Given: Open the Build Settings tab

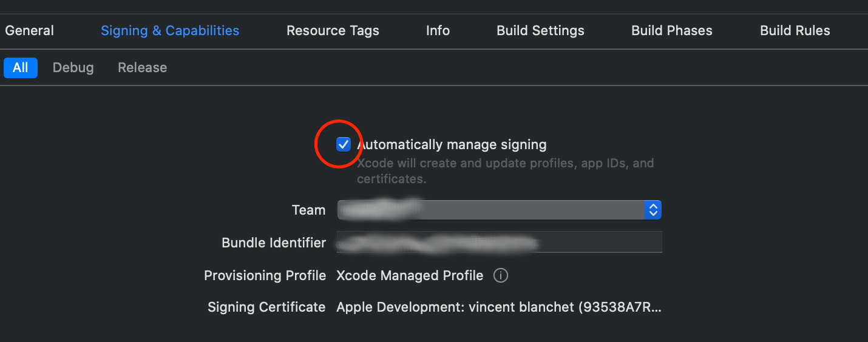Looking at the screenshot, I should click(540, 30).
